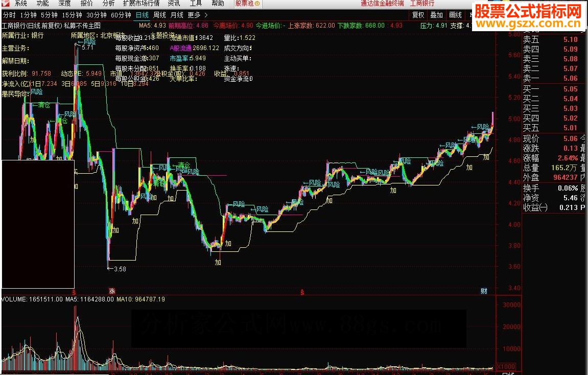The image size is (588, 375).
Task: Open the 股票池 tab
Action: pos(247,4)
